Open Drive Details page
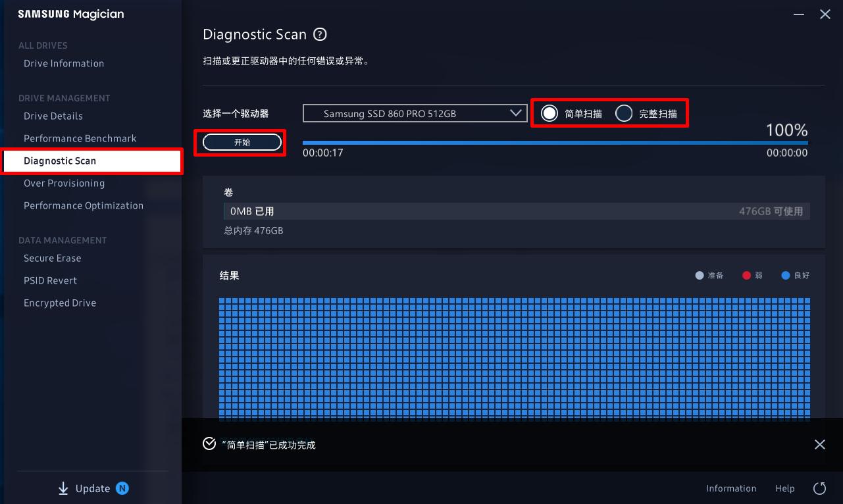Screen dimensions: 843x504 coord(53,116)
